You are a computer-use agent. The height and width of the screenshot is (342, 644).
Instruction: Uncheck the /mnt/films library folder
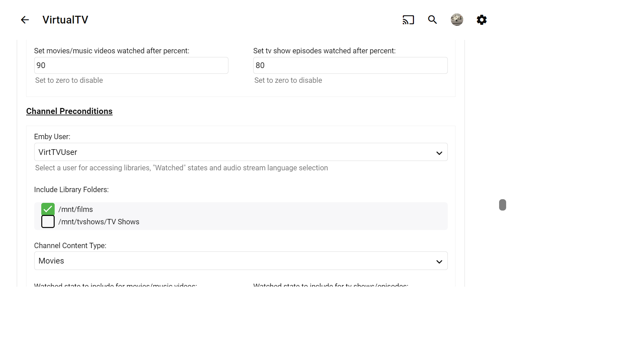point(48,209)
